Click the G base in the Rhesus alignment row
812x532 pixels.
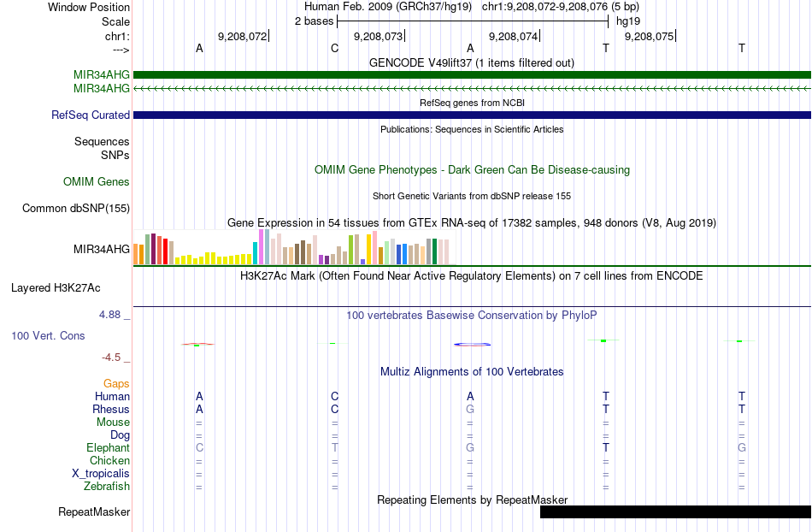click(x=470, y=409)
